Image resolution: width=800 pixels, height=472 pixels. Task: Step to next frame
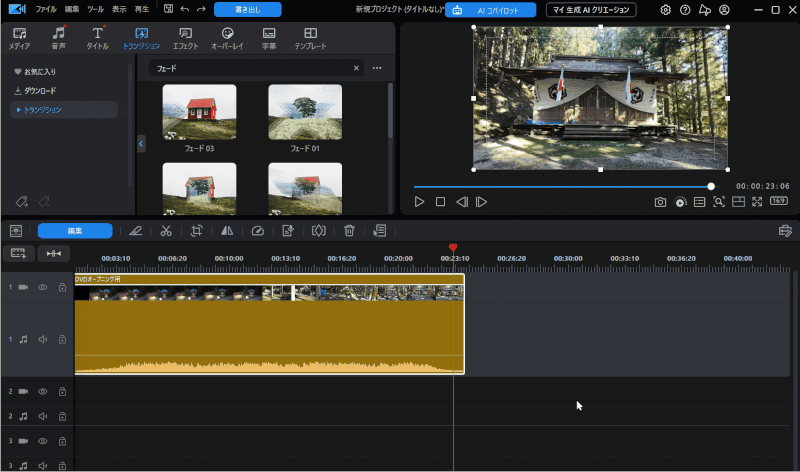point(481,202)
